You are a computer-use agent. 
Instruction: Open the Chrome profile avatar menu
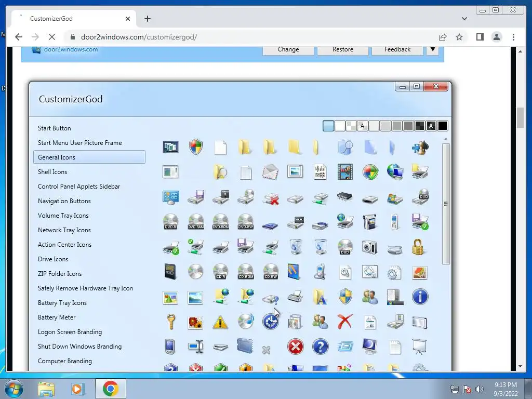[497, 37]
